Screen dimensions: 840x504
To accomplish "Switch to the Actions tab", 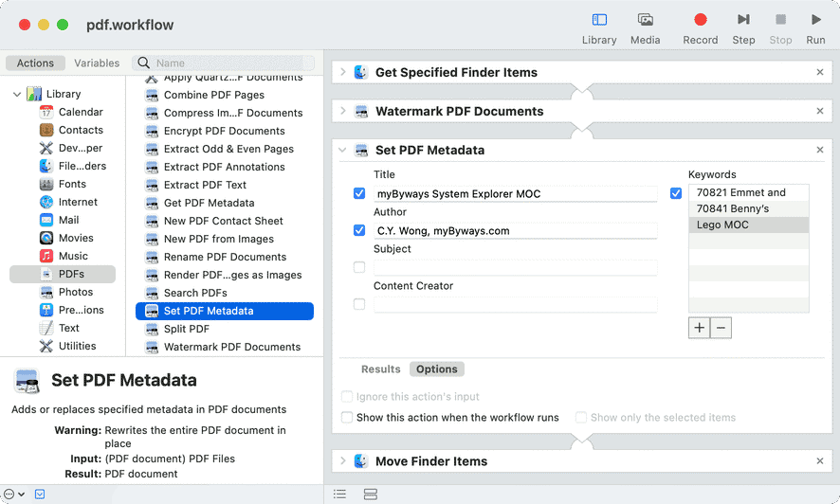I will (x=35, y=63).
